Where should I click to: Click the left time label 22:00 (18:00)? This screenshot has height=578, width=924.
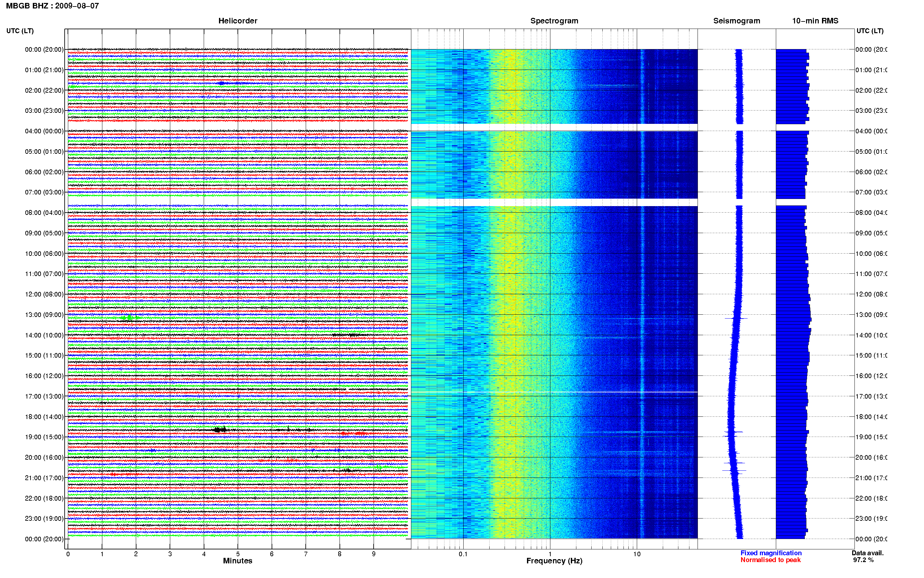44,498
